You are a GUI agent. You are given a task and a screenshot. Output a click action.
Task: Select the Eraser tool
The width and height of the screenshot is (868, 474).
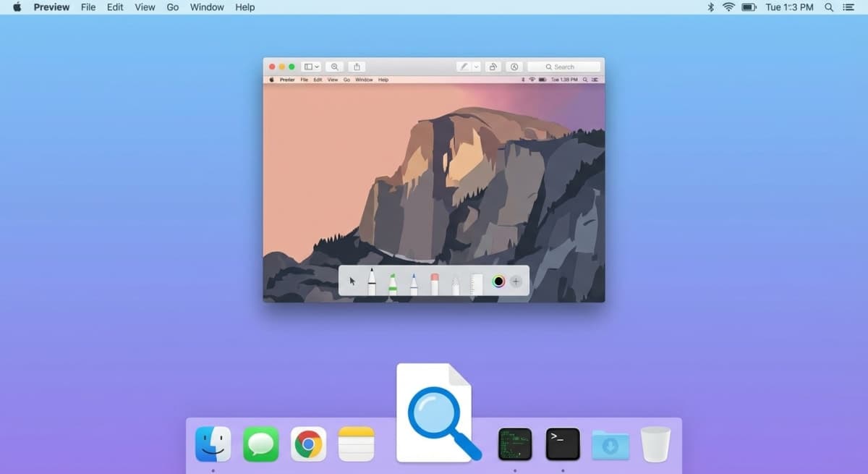point(435,281)
